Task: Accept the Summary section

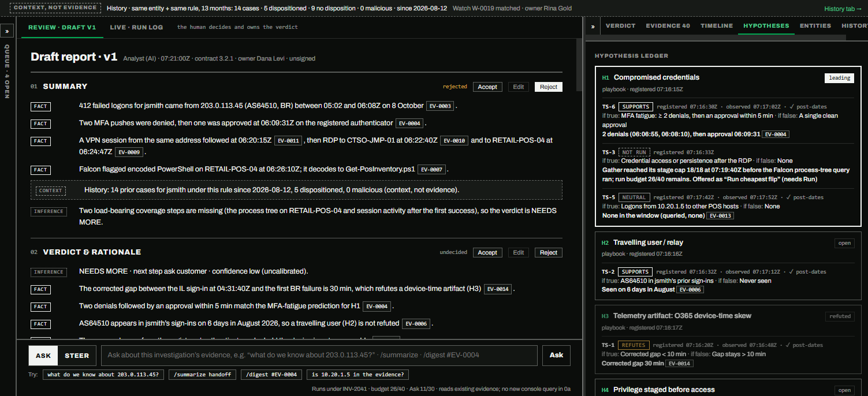Action: pos(487,87)
